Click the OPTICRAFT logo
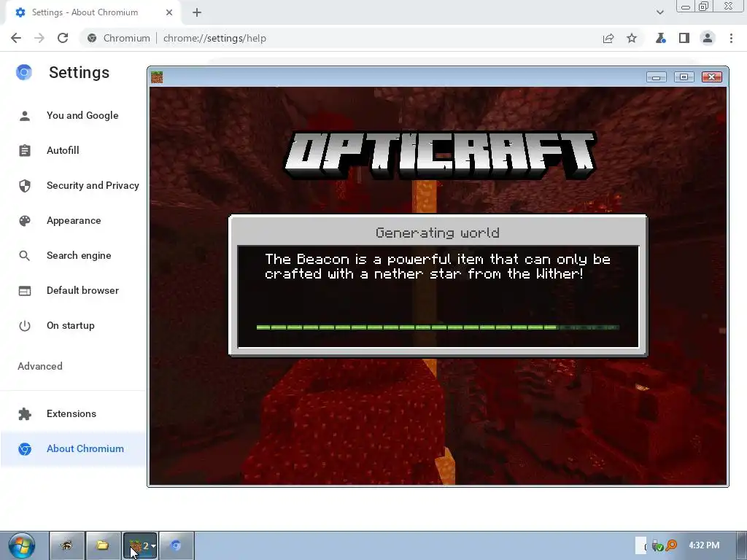 coord(440,155)
